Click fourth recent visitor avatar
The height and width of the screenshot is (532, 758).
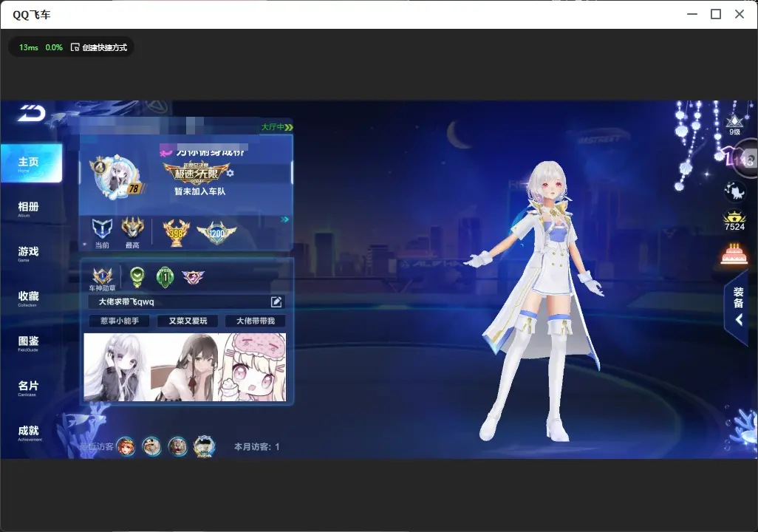[204, 446]
